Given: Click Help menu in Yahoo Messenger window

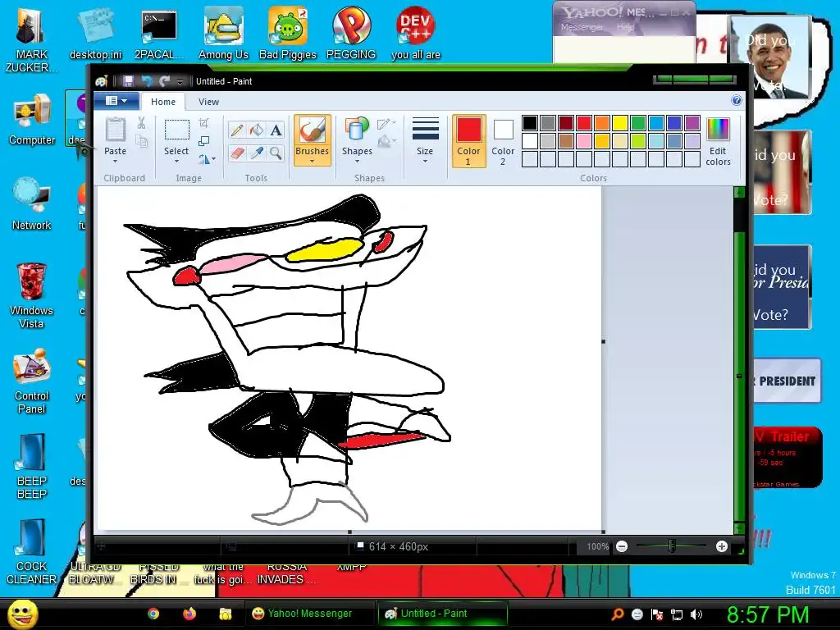Looking at the screenshot, I should click(625, 27).
